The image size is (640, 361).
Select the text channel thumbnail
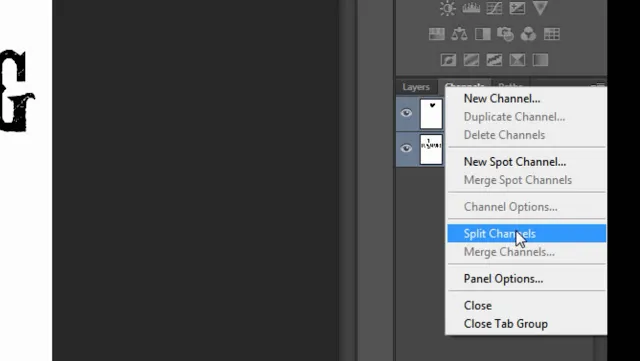coord(431,149)
